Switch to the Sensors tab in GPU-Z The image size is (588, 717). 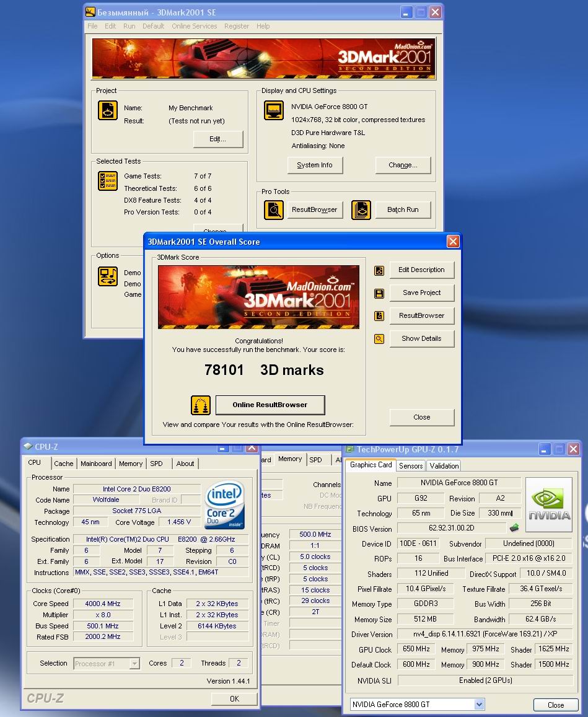pyautogui.click(x=411, y=465)
